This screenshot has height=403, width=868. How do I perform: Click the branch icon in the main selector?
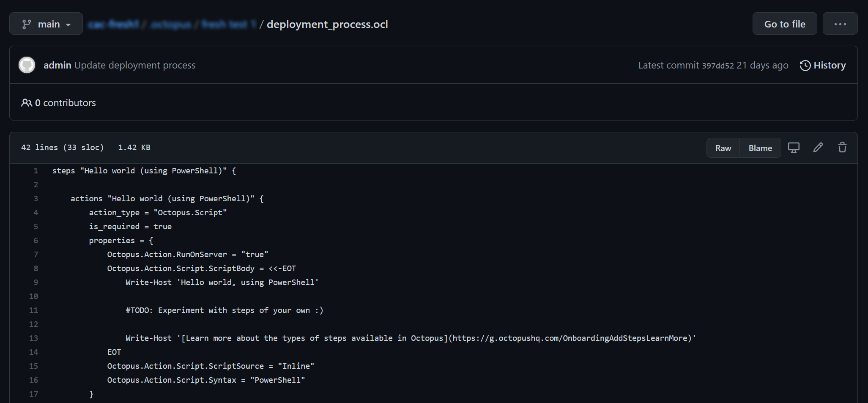27,23
